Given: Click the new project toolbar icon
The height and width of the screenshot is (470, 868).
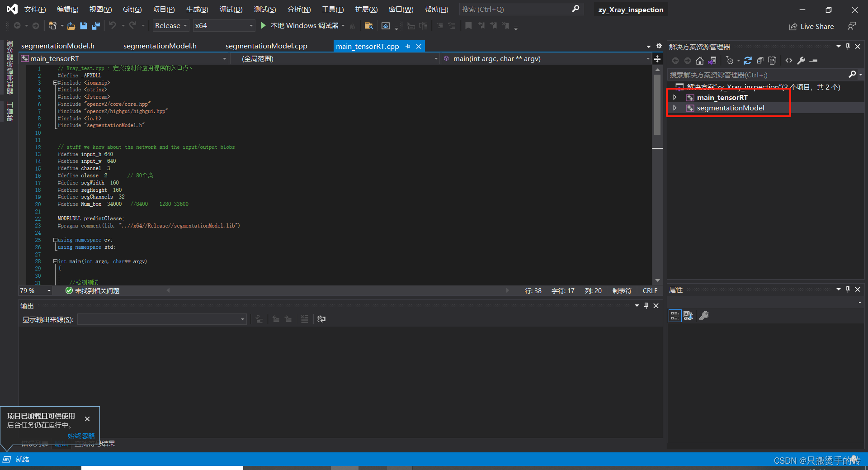Looking at the screenshot, I should (x=53, y=26).
